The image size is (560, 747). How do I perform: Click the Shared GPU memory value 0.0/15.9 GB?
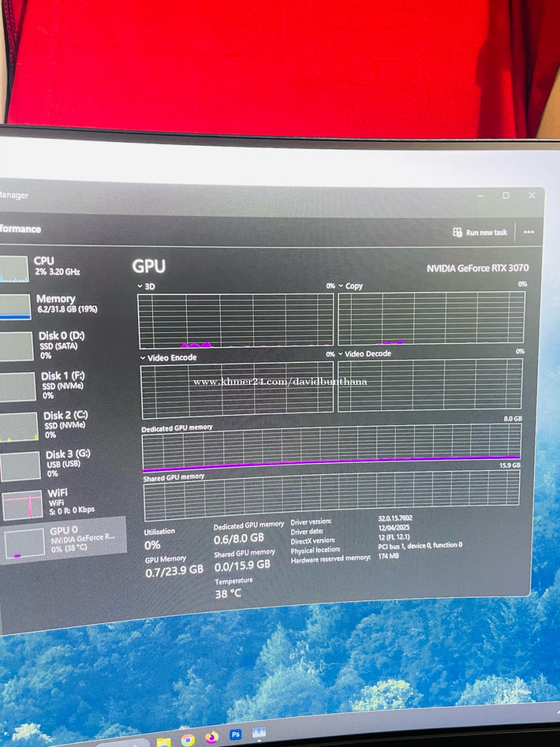pyautogui.click(x=242, y=565)
